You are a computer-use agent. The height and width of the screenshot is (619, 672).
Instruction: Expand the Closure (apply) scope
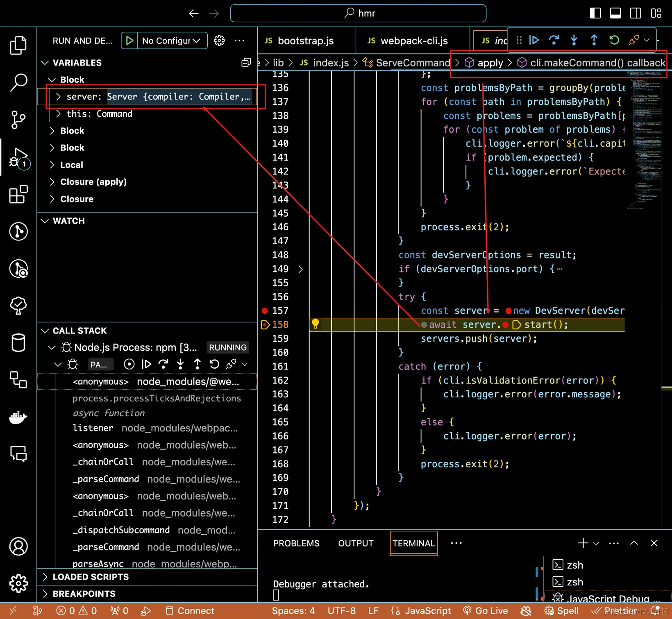(x=52, y=182)
